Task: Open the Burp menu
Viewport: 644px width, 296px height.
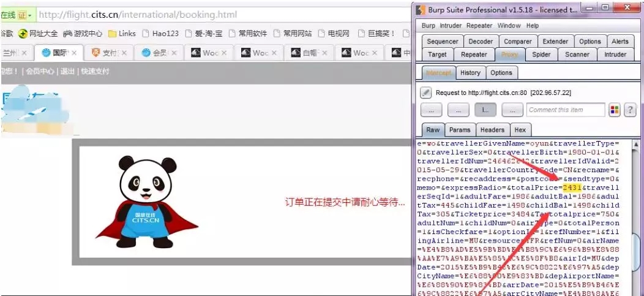Action: click(x=429, y=26)
